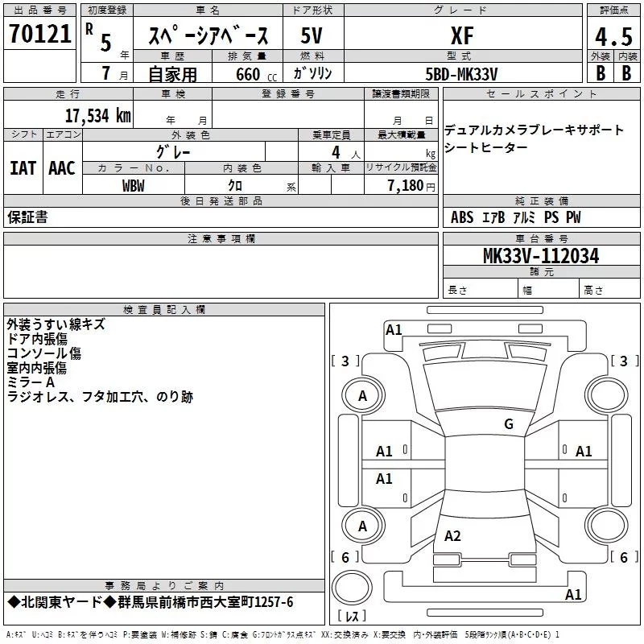Screen dimensions: 644x644
Task: Click the front-right wheel circle
Action: [607, 395]
